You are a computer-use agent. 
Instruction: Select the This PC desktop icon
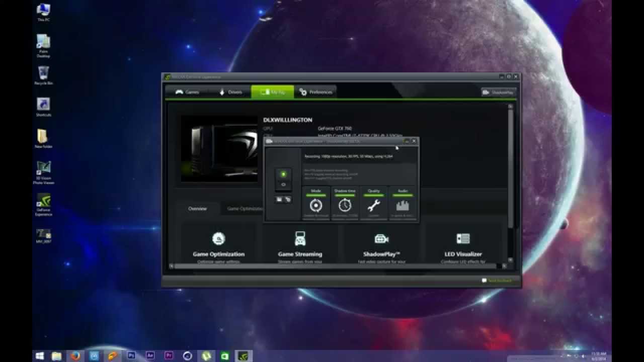pos(44,12)
